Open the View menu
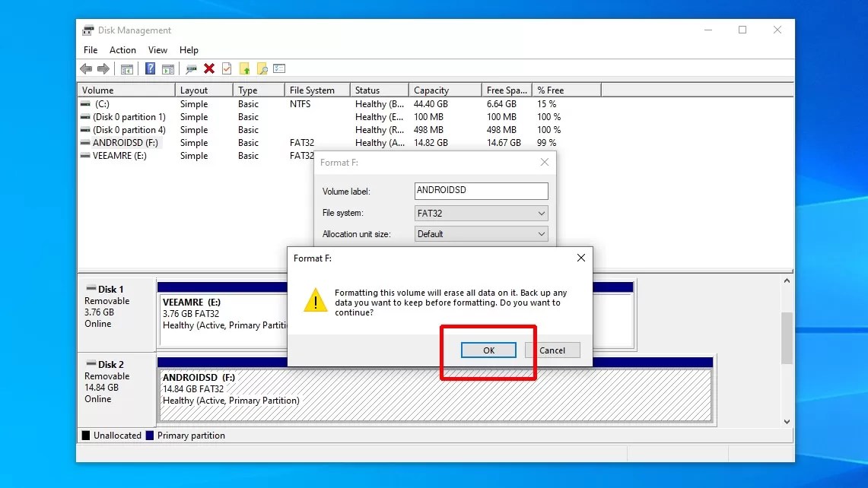The width and height of the screenshot is (868, 488). pyautogui.click(x=157, y=49)
